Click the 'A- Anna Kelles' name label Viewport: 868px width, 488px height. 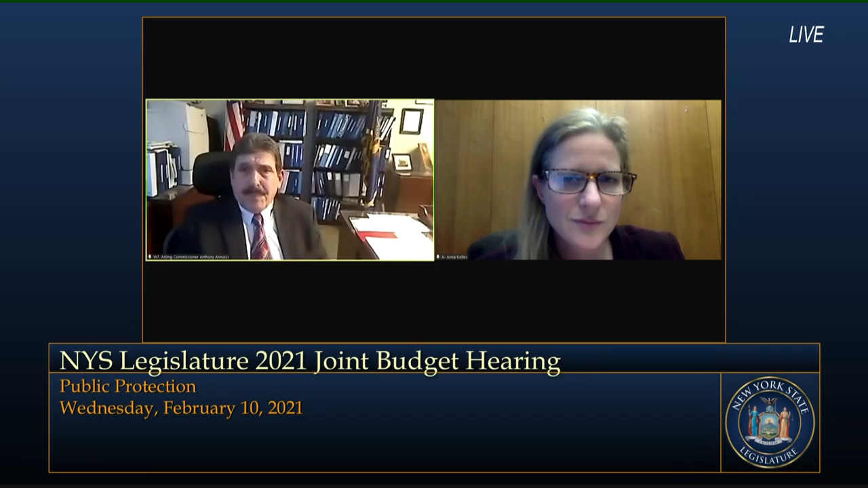(454, 257)
